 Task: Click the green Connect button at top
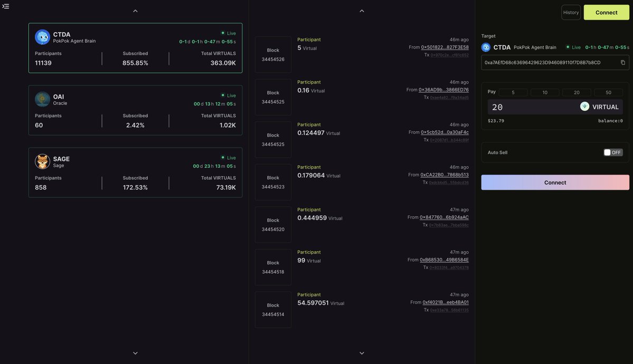(606, 13)
